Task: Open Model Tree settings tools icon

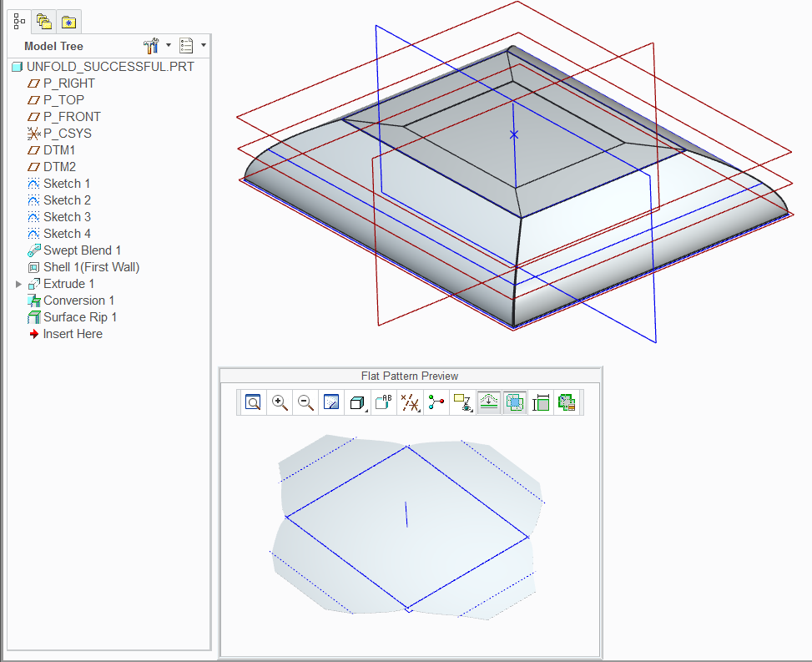Action: 151,46
